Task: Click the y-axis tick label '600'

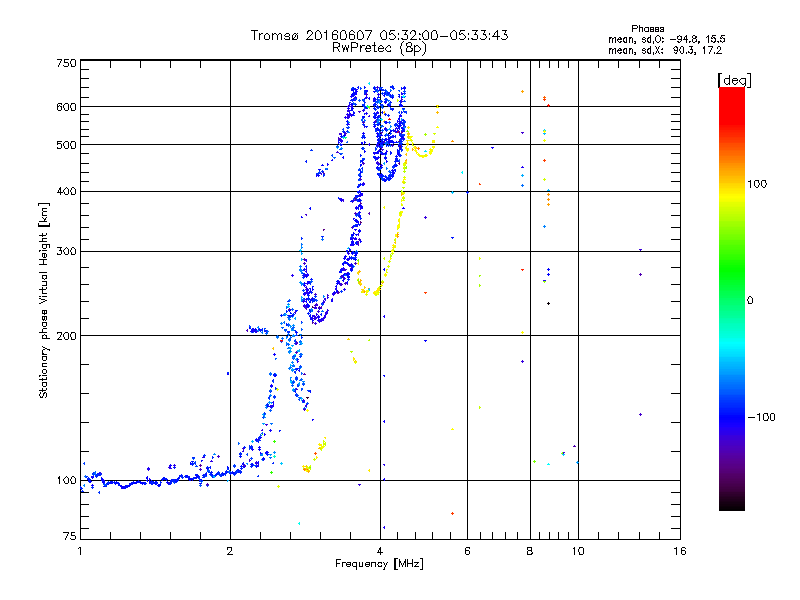Action: [67, 107]
